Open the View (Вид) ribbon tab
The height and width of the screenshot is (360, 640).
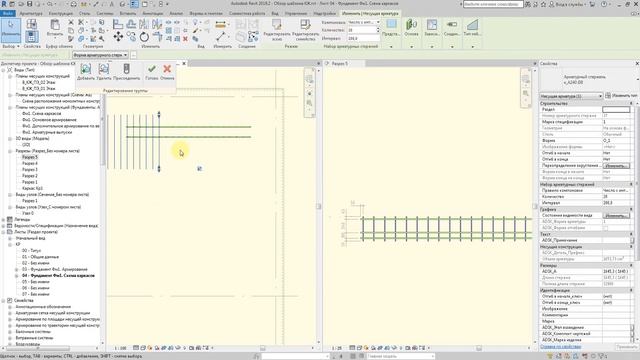275,13
